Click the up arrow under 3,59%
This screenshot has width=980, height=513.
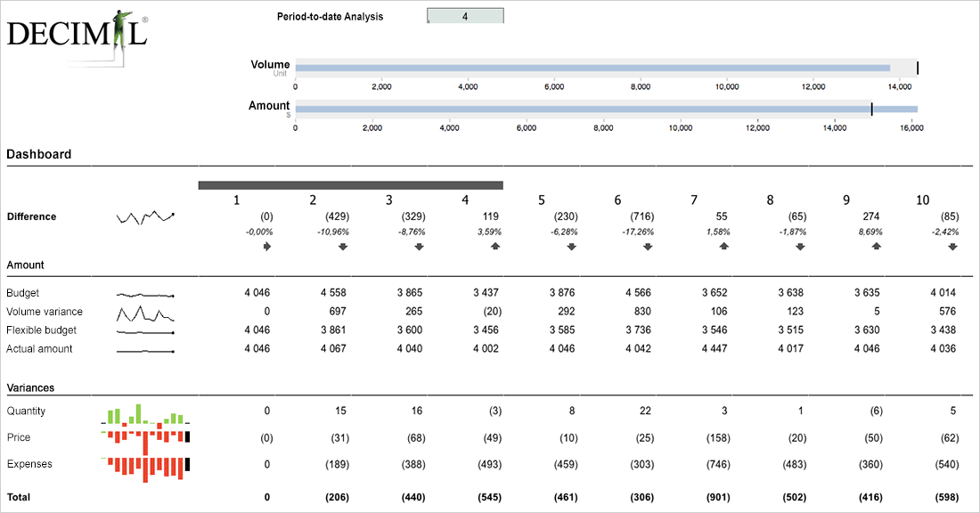[x=495, y=247]
